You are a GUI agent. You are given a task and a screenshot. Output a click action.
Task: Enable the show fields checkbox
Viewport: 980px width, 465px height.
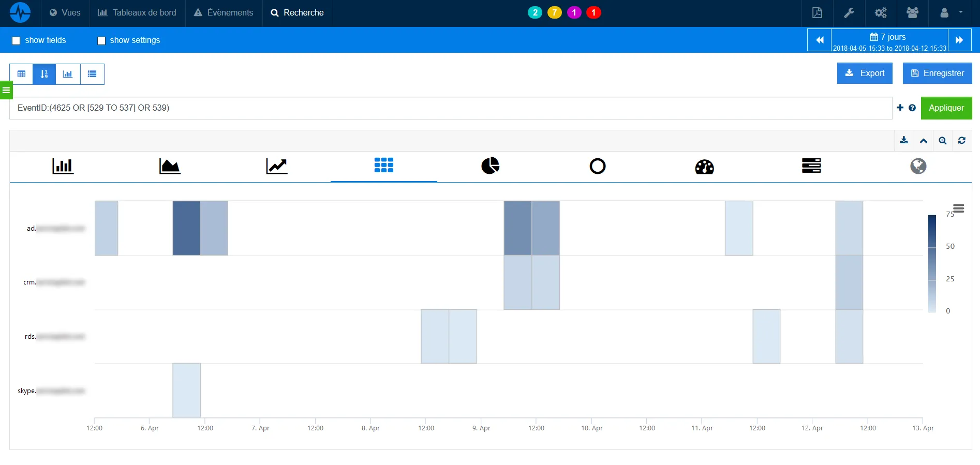coord(16,41)
